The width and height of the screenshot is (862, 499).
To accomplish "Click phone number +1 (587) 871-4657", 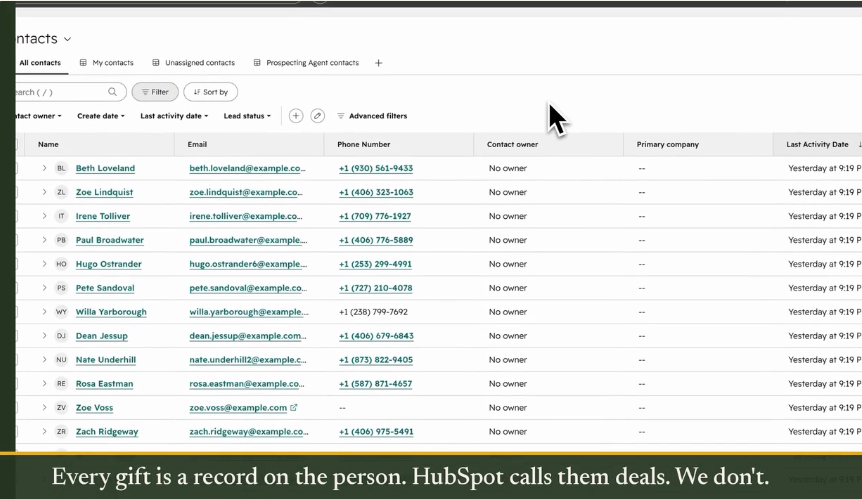I will (x=375, y=384).
